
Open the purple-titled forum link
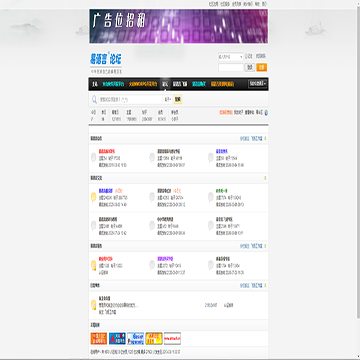[165, 259]
